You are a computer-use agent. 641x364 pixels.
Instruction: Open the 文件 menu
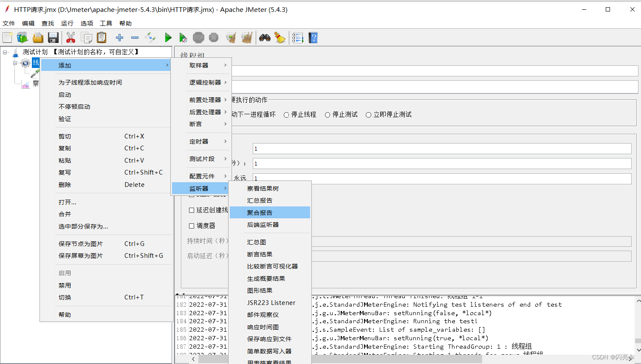(x=9, y=23)
